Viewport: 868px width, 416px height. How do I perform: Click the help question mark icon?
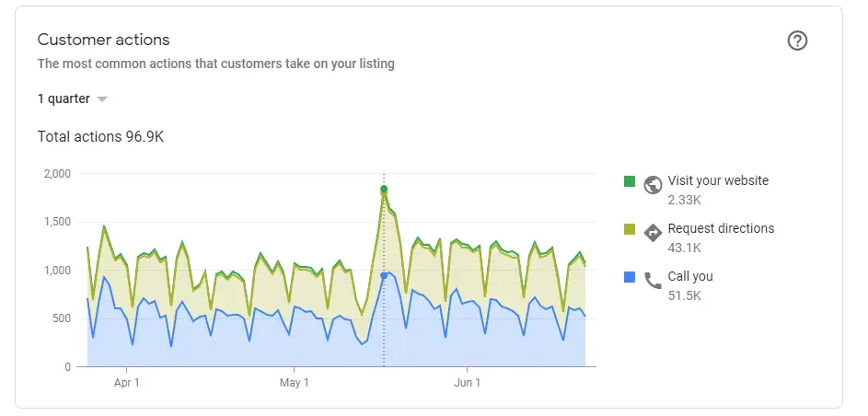[797, 40]
